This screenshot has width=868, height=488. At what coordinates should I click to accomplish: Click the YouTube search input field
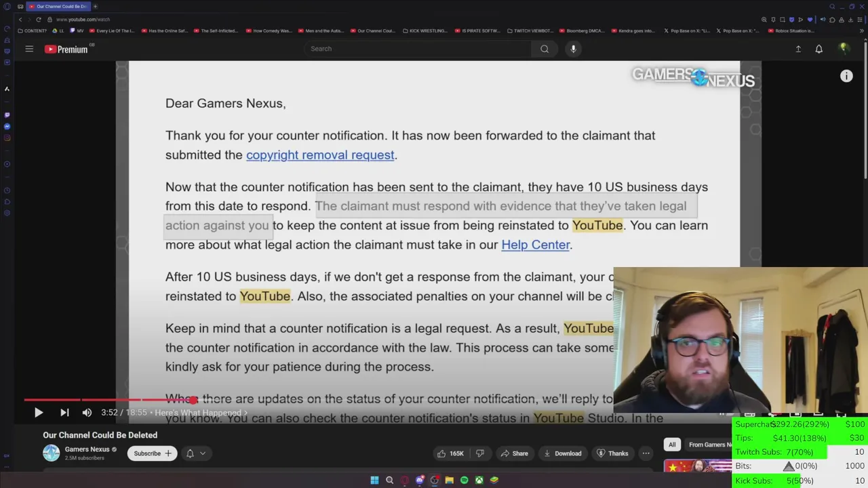pos(417,49)
